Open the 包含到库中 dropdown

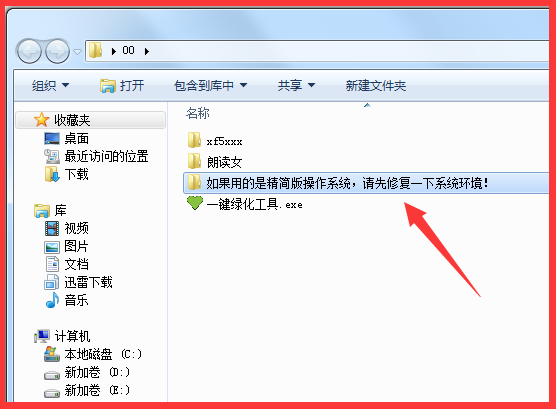[210, 85]
